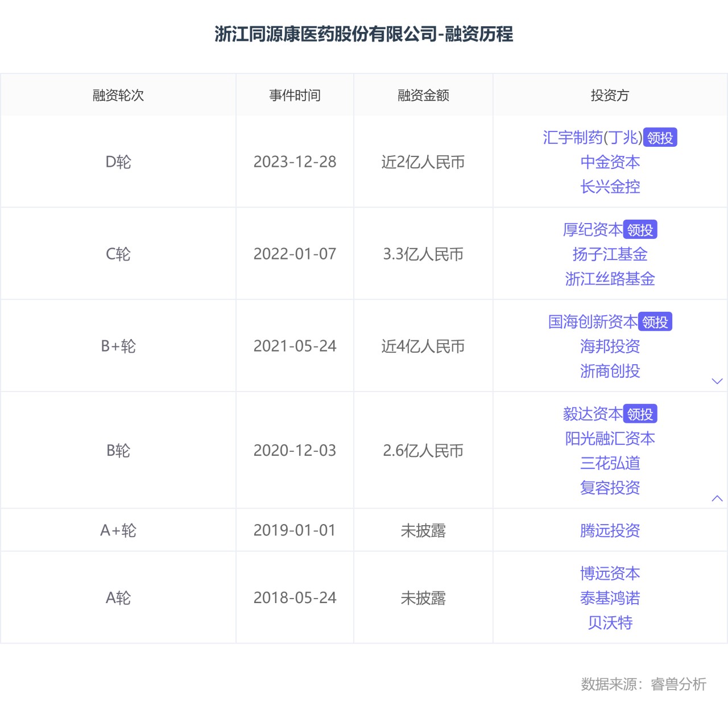
Task: Click the 领投 badge next to 国海创新资本
Action: coord(655,322)
